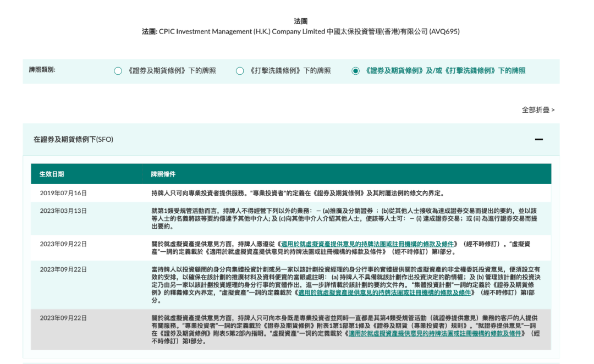Viewport: 594px width, 364px height.
Task: Click the 法團 page heading
Action: (301, 21)
